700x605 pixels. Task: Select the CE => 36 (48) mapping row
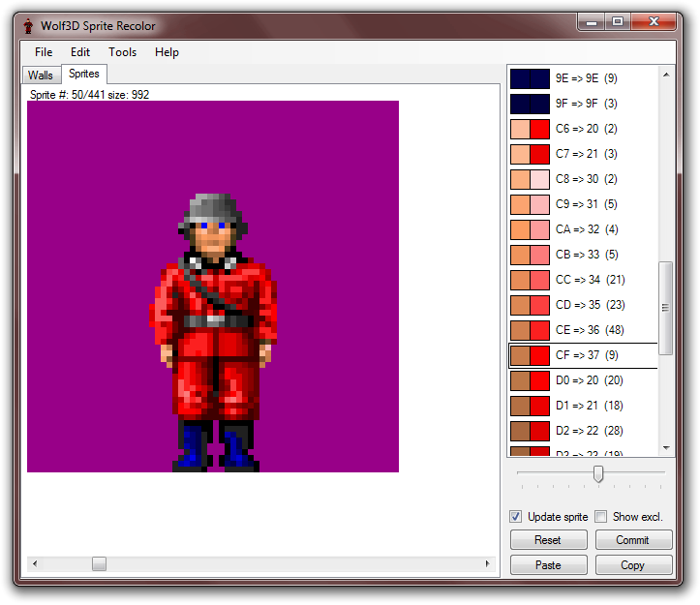[583, 330]
